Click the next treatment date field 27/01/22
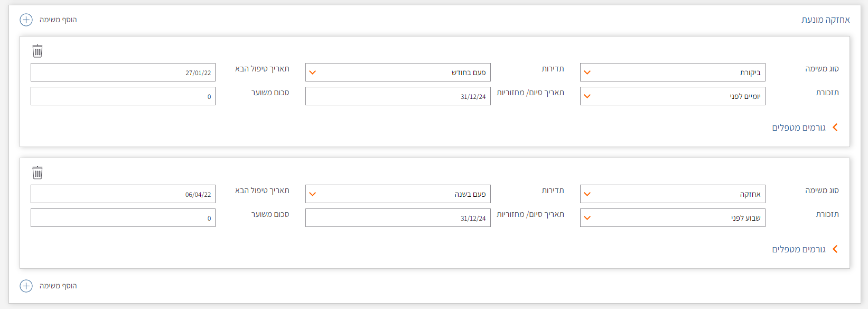The height and width of the screenshot is (309, 868). click(123, 72)
